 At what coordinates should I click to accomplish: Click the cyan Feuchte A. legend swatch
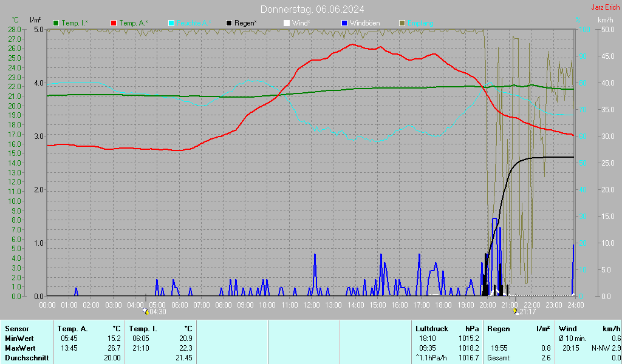click(x=171, y=23)
